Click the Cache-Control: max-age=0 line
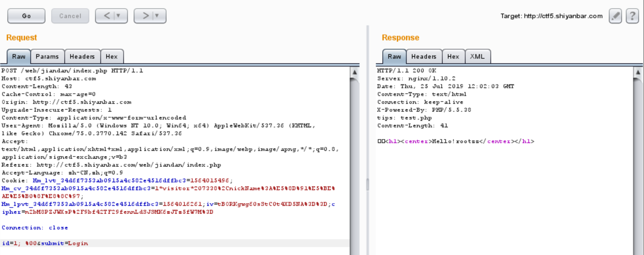 coord(48,94)
